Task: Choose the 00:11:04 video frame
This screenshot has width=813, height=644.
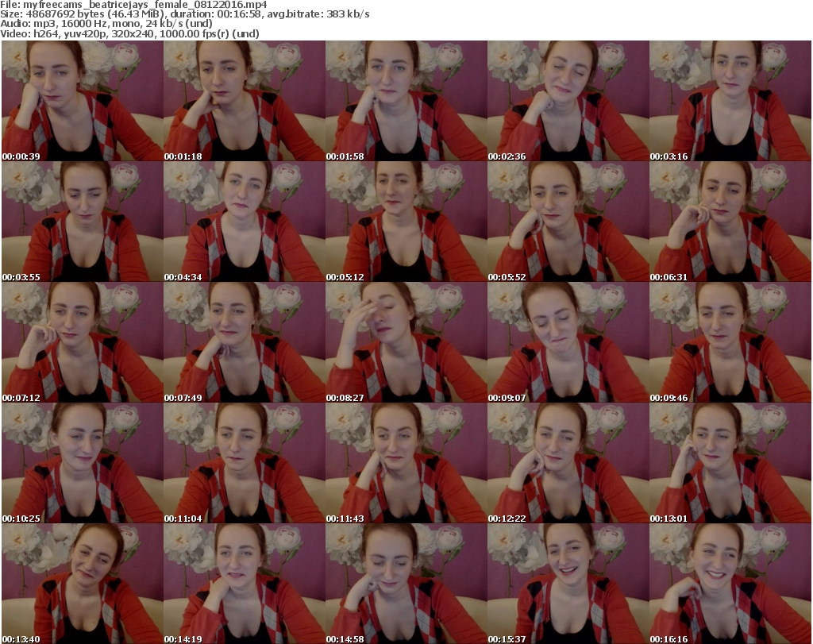Action: coord(245,463)
